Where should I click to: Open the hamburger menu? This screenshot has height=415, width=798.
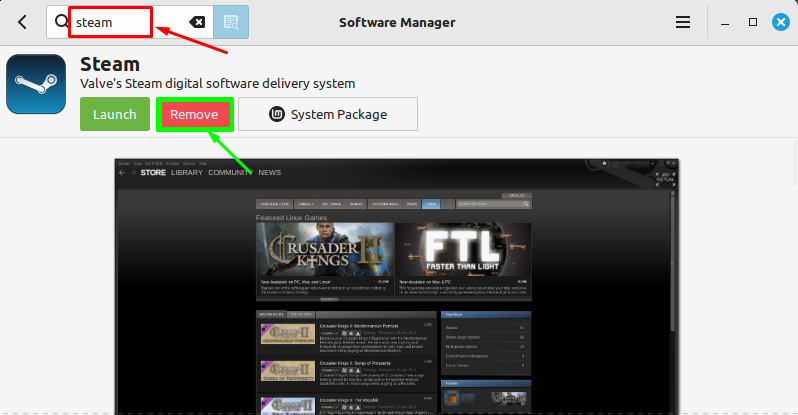[683, 22]
